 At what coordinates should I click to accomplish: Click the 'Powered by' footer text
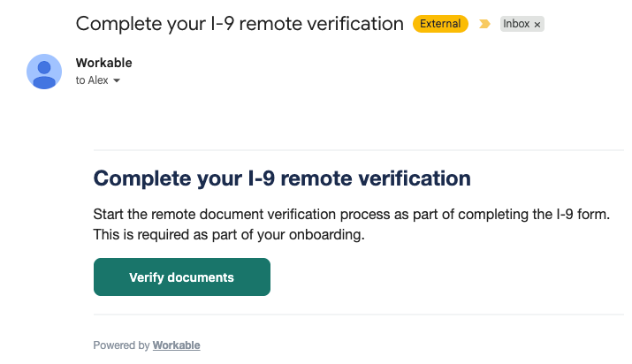pyautogui.click(x=121, y=345)
